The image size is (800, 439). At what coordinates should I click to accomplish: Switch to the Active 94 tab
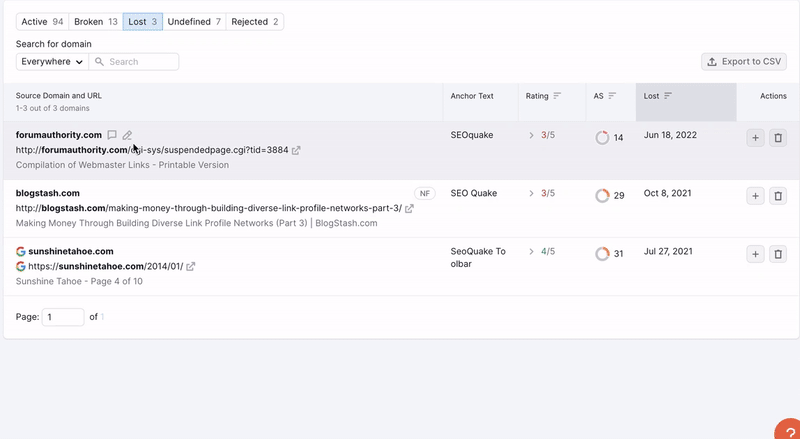click(42, 22)
